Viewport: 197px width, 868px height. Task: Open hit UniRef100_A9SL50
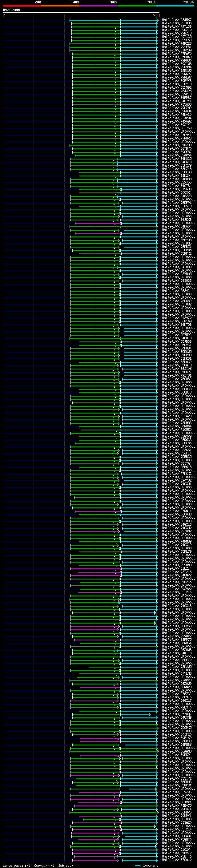177,40
